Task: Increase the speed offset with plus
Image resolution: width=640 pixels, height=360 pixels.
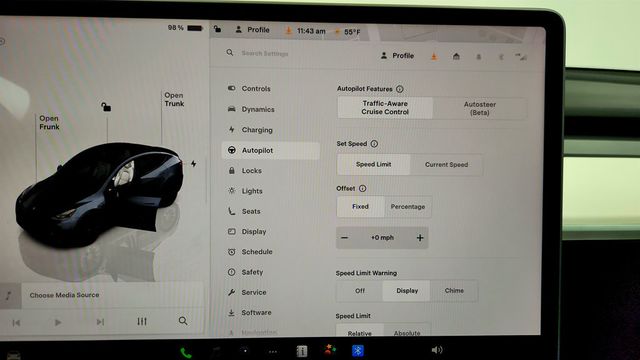Action: point(420,238)
